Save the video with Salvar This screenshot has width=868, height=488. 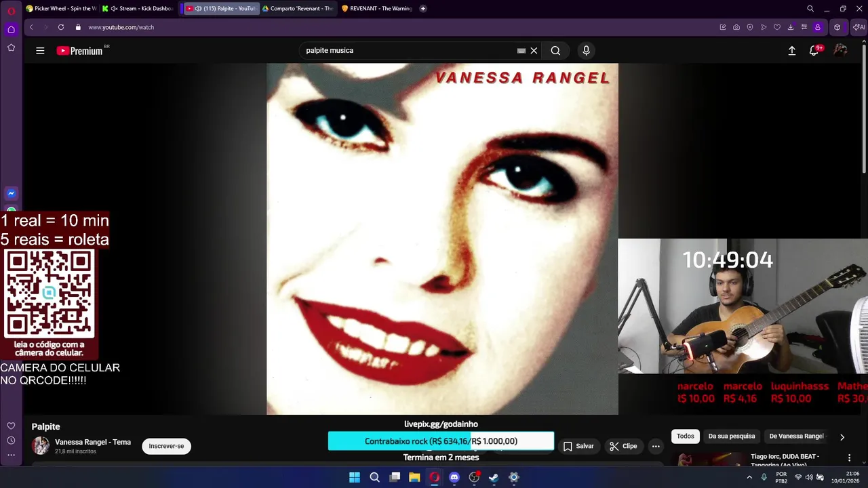(578, 446)
